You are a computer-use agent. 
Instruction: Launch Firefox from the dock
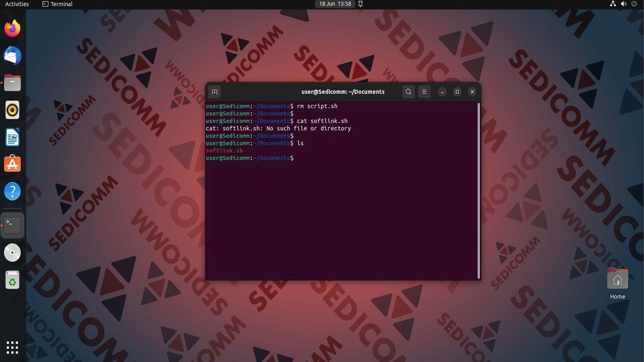coord(12,28)
